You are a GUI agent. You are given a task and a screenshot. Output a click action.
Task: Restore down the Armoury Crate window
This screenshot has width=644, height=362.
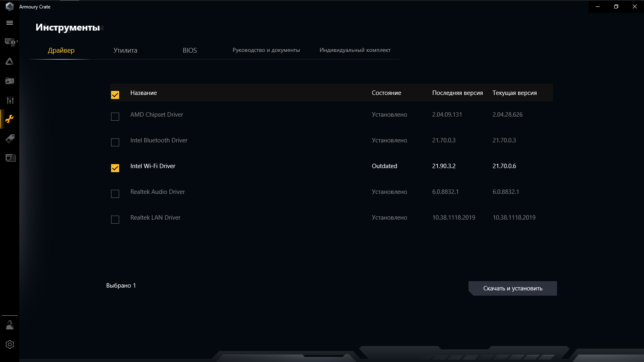coord(616,6)
